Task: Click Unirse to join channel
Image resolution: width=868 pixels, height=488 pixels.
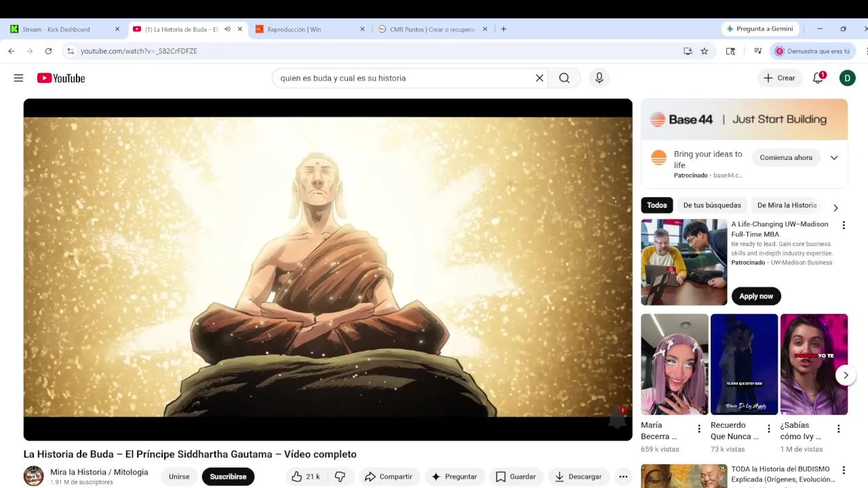Action: click(179, 476)
